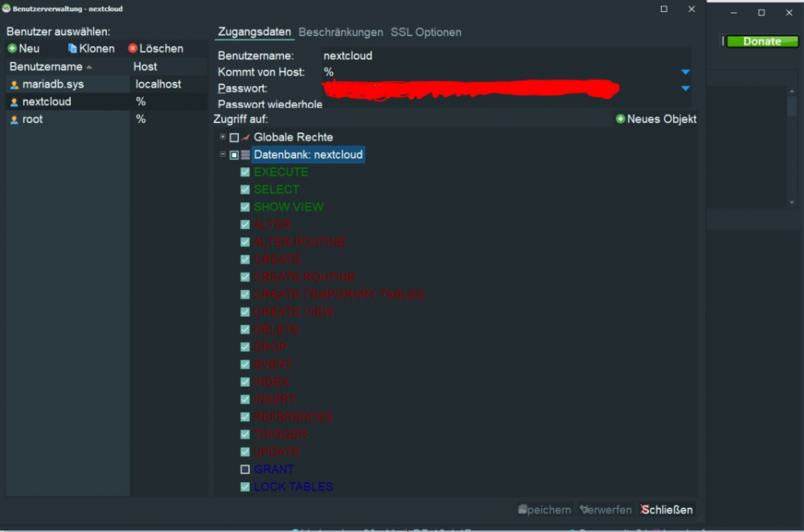Switch to the Beschränkungen tab
Screen dimensions: 804x532
click(340, 32)
